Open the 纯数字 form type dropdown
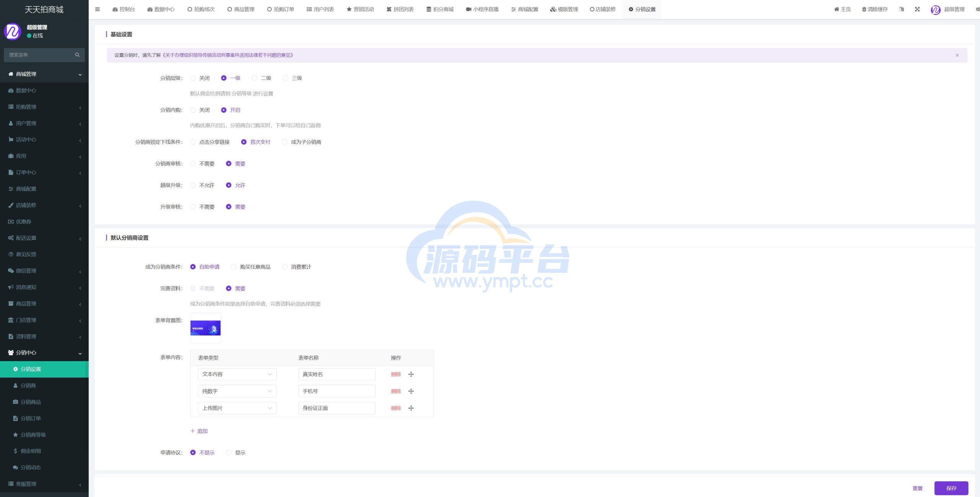The width and height of the screenshot is (980, 497). coord(237,391)
